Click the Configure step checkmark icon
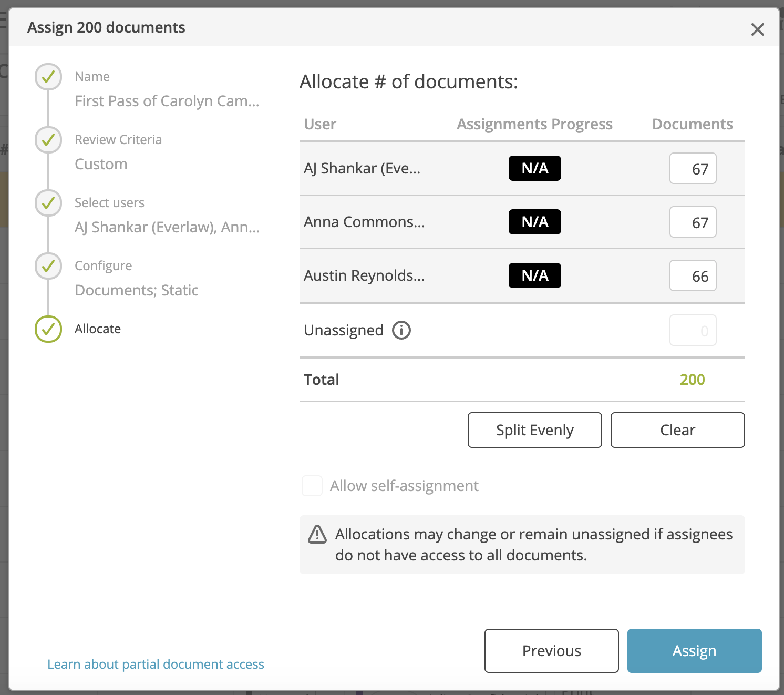 coord(48,266)
